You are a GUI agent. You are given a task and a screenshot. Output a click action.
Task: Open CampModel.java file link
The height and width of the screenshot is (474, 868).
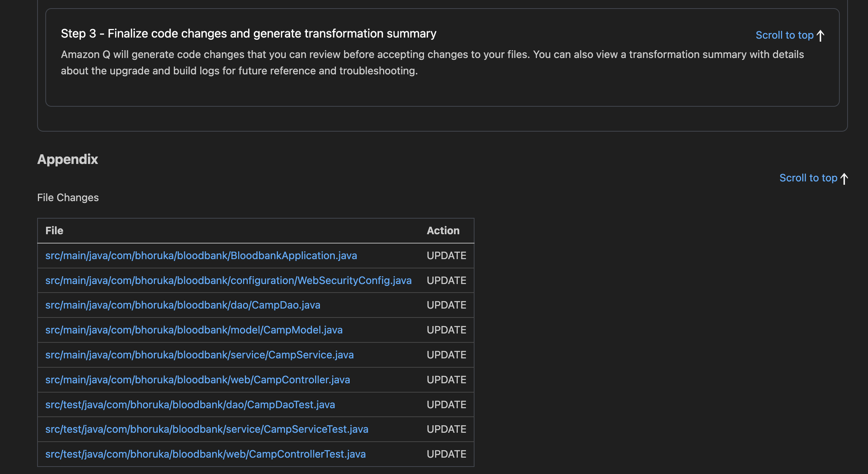pyautogui.click(x=194, y=330)
